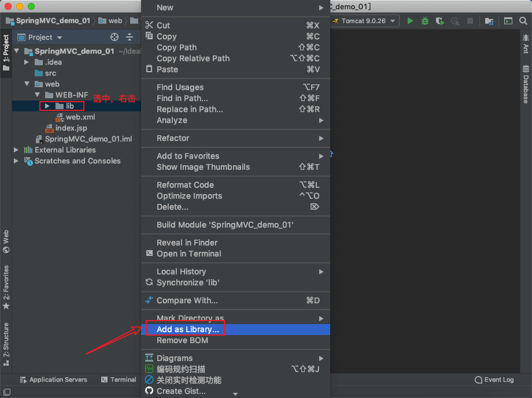This screenshot has height=398, width=532.
Task: Open the Terminal tool window
Action: pyautogui.click(x=119, y=380)
